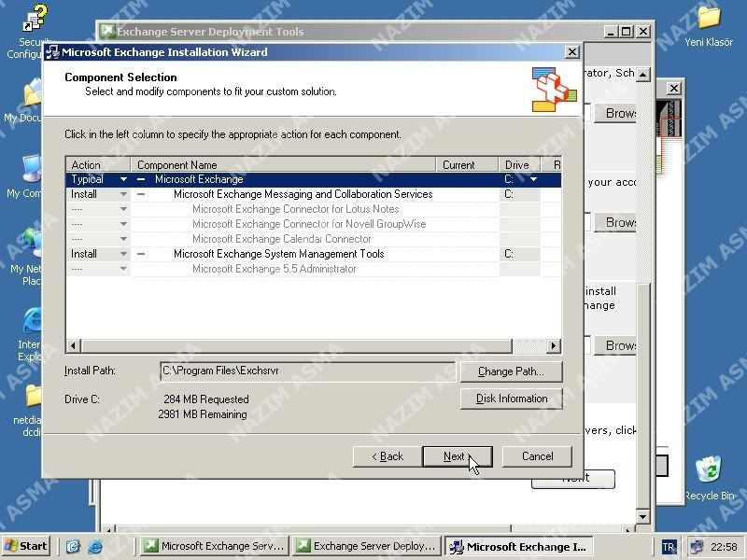Click the Show Desktop quick launch icon

point(73,546)
